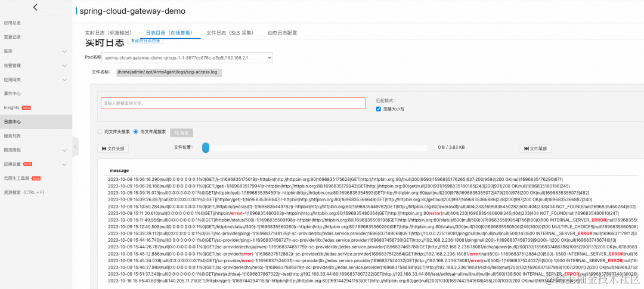The width and height of the screenshot is (644, 289).
Task: Select log row 2023-10-09 15:10:50.284
Action: [x=372, y=207]
